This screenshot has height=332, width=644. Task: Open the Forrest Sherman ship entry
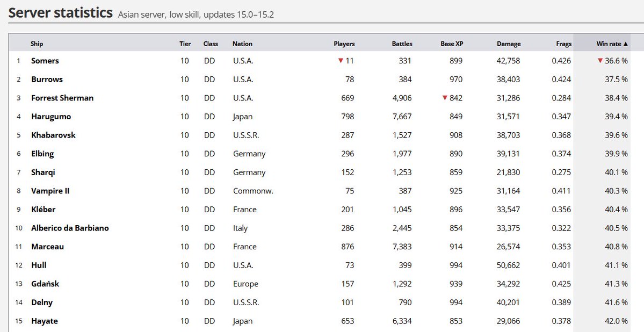coord(62,98)
